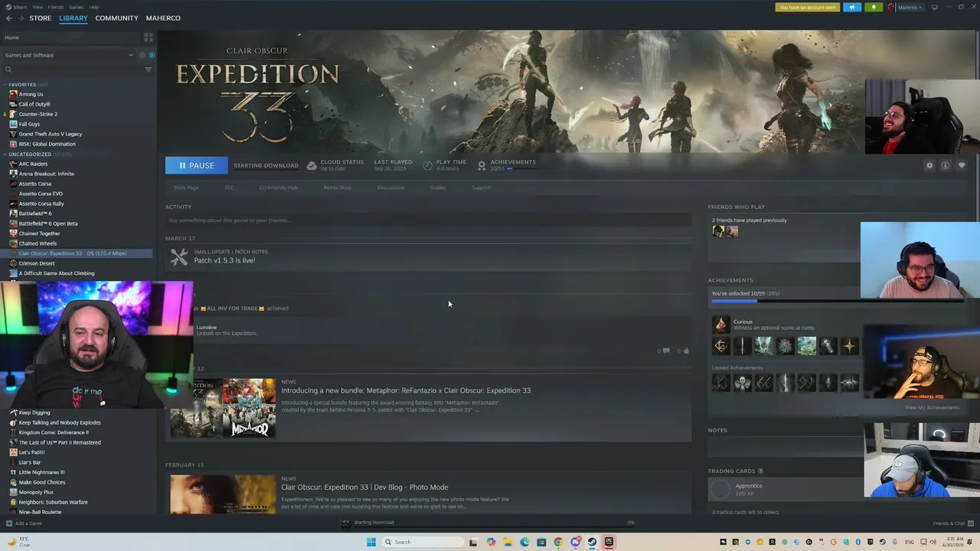The image size is (980, 551).
Task: Click the library search magnifier icon
Action: coord(8,70)
